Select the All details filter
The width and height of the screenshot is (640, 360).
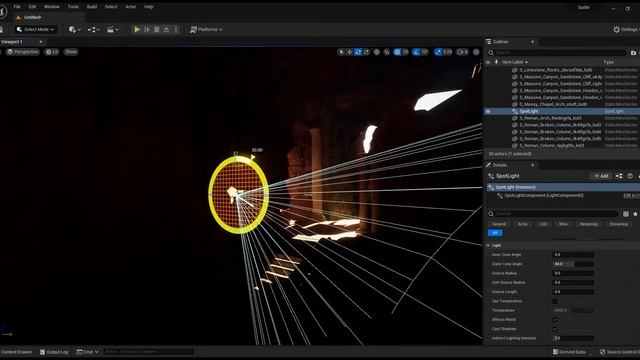click(495, 233)
